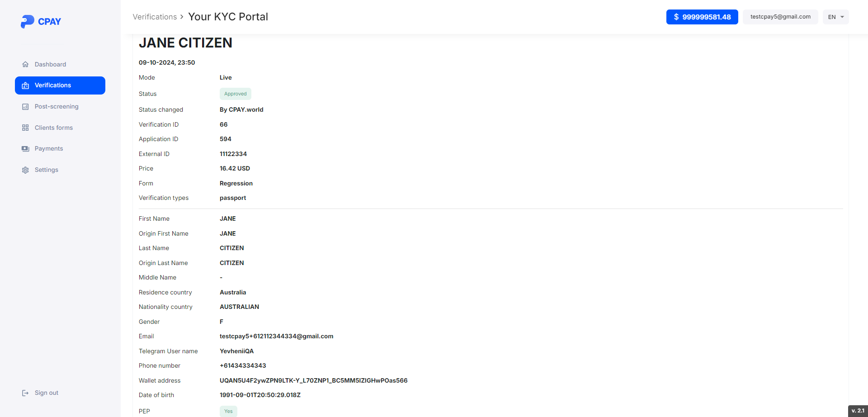This screenshot has width=868, height=417.
Task: Open the testcpay5@gmail.com account menu
Action: coord(780,17)
